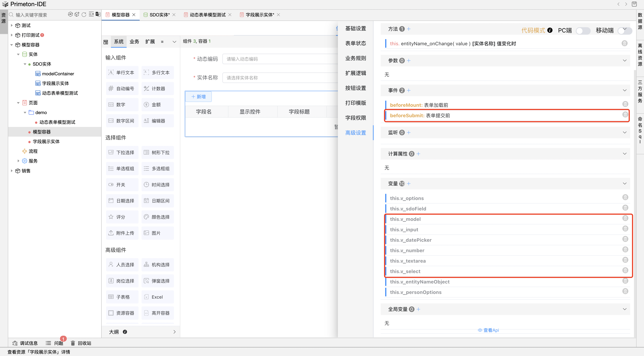Click the info icon next to 代码模式
Image resolution: width=644 pixels, height=356 pixels.
coord(550,30)
